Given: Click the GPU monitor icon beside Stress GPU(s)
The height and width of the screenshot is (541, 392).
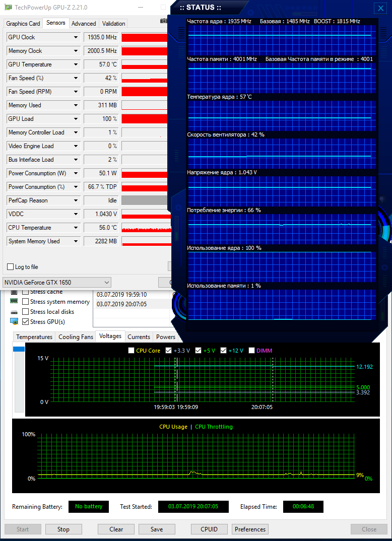Looking at the screenshot, I should 14,322.
